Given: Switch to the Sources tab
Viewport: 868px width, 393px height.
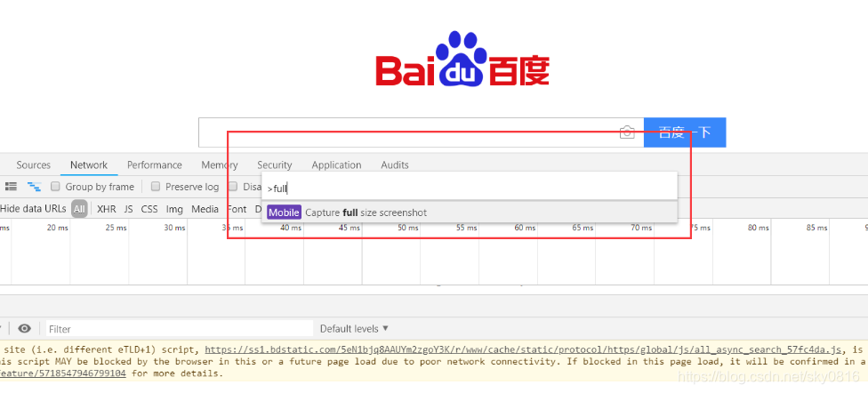Looking at the screenshot, I should pos(33,165).
